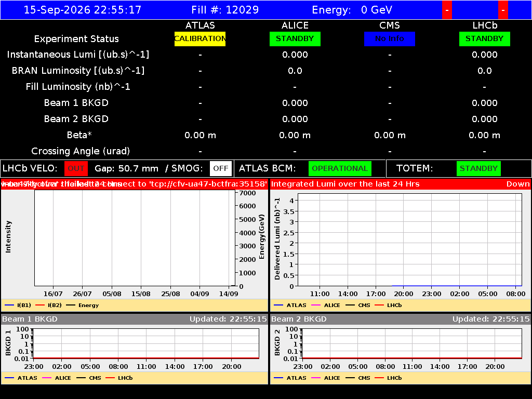Click the BRAN Luminosity row label
532x399 pixels.
(78, 71)
